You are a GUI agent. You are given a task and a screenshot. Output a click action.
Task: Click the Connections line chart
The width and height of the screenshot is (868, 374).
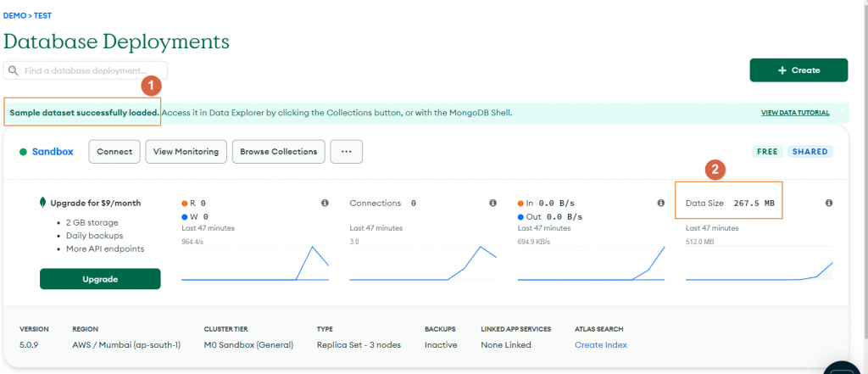(423, 263)
